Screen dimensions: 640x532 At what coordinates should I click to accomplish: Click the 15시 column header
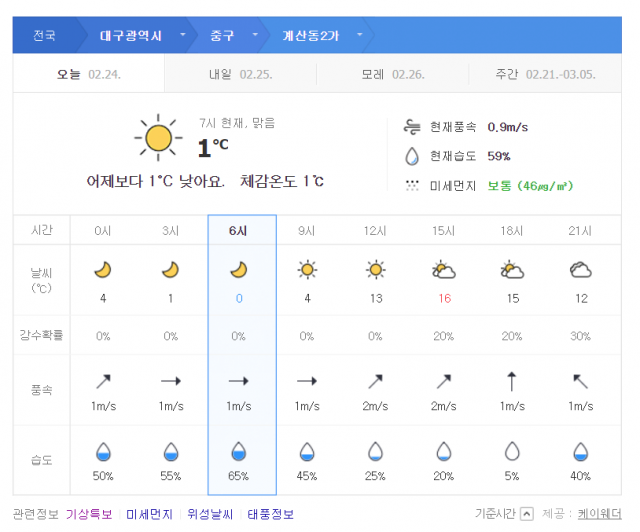[444, 231]
